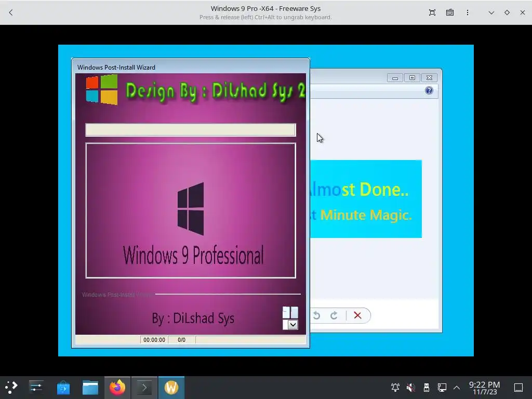The height and width of the screenshot is (399, 532).
Task: Click the red X cancel icon
Action: click(x=357, y=315)
